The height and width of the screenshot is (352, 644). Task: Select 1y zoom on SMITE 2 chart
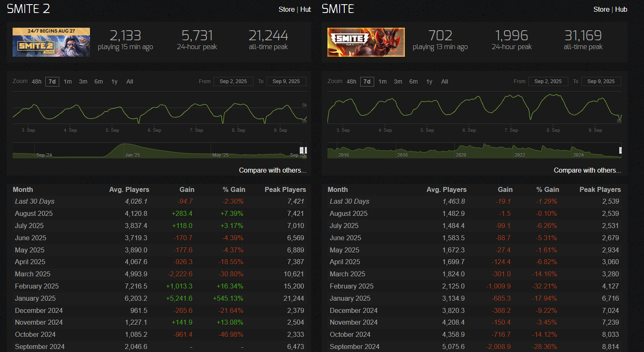(114, 81)
